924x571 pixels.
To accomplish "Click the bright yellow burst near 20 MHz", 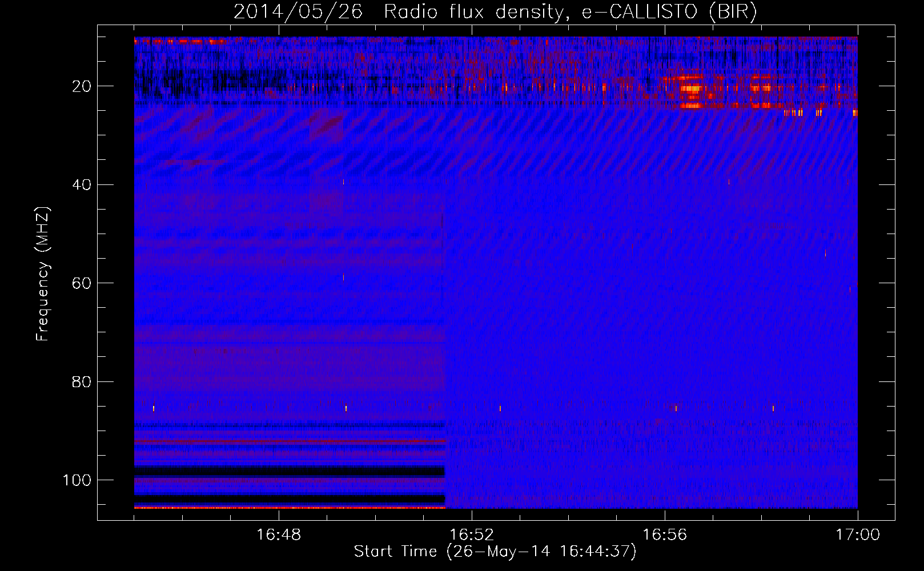I will pos(692,89).
